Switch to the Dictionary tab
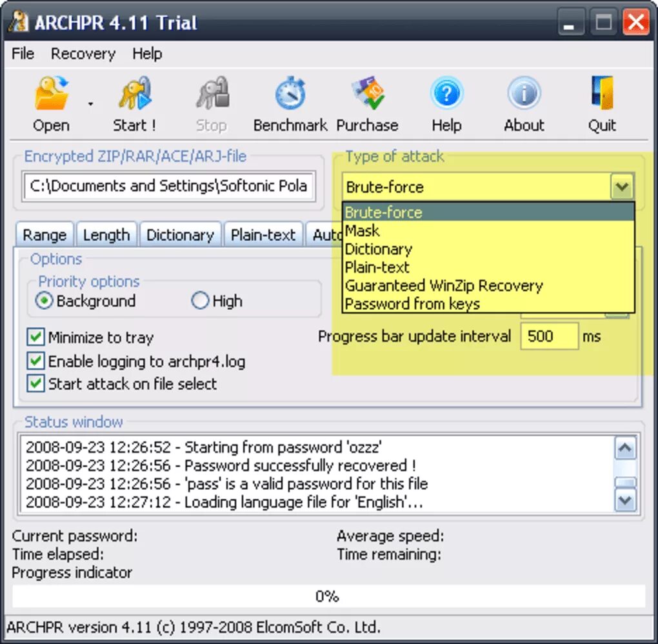 click(x=181, y=235)
